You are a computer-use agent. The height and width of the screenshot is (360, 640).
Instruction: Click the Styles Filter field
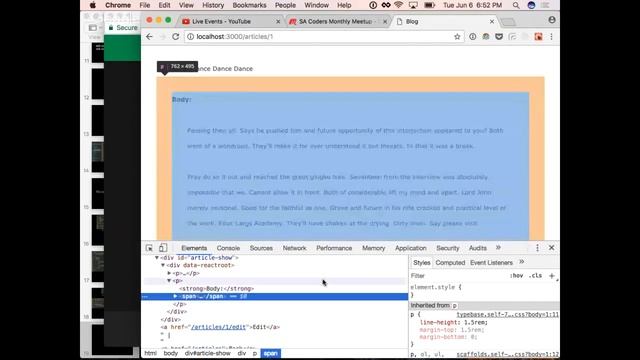457,276
